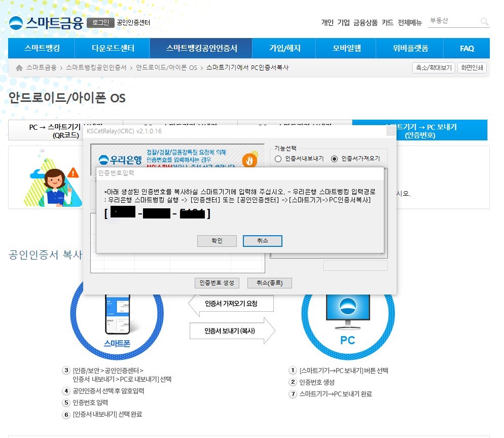Click the PC monitor illustration

(x=348, y=312)
